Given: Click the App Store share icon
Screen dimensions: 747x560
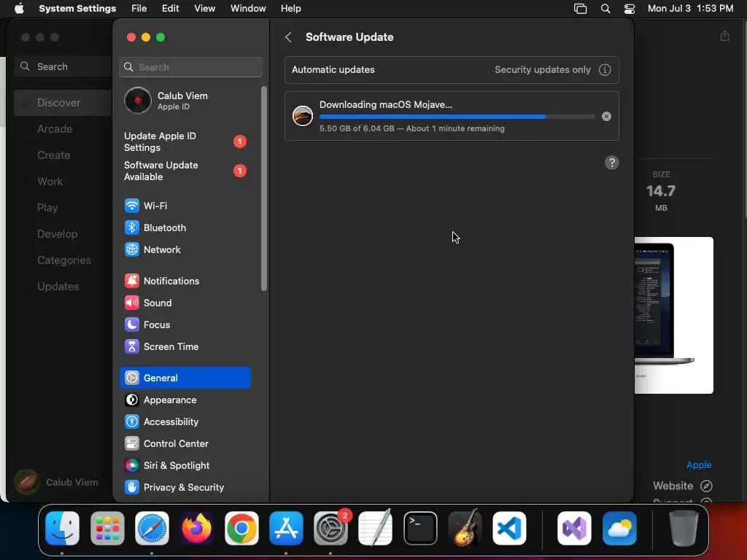Looking at the screenshot, I should click(724, 36).
